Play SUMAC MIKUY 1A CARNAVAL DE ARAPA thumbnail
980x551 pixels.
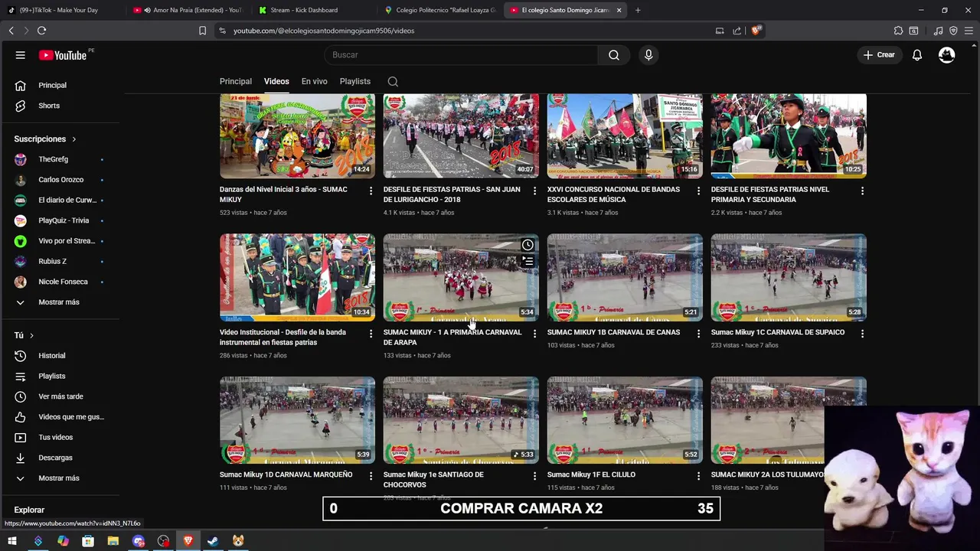tap(461, 278)
